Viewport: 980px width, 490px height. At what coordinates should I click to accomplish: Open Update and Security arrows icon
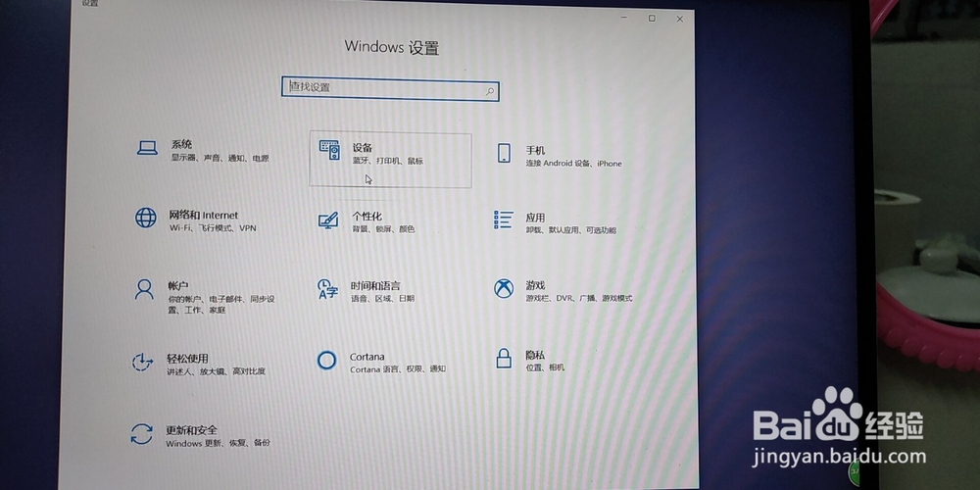[142, 434]
